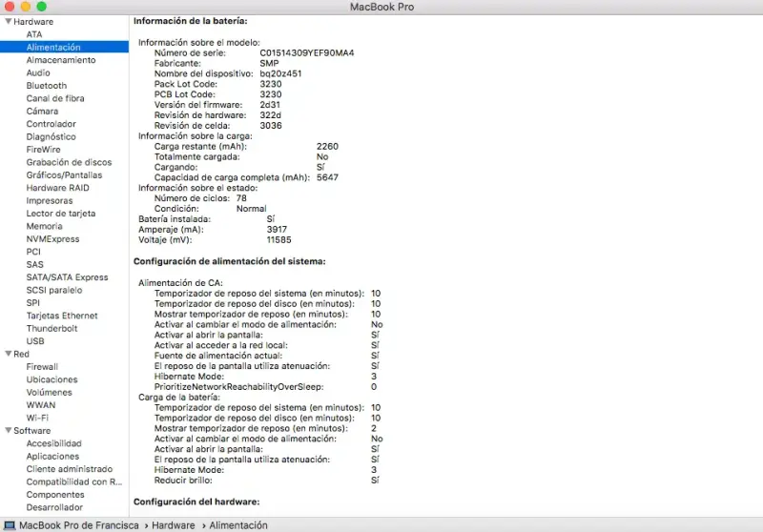Image resolution: width=763 pixels, height=532 pixels.
Task: Click the Número de ciclos value 78
Action: coord(241,198)
